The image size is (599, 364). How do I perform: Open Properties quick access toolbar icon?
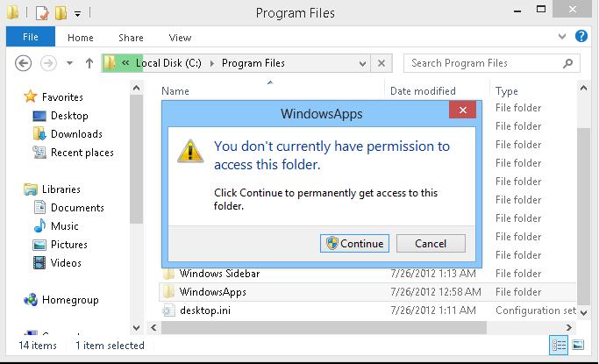(42, 13)
